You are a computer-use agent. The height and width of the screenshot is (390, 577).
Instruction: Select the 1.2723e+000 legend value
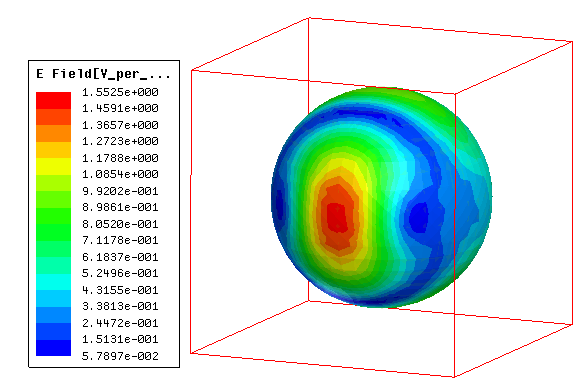click(120, 141)
